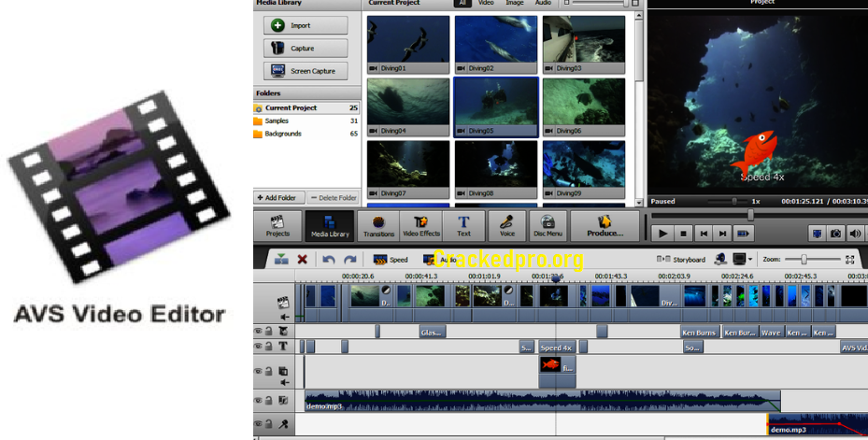The image size is (868, 440).
Task: Click the blue full-screen preview icon
Action: pos(817,234)
